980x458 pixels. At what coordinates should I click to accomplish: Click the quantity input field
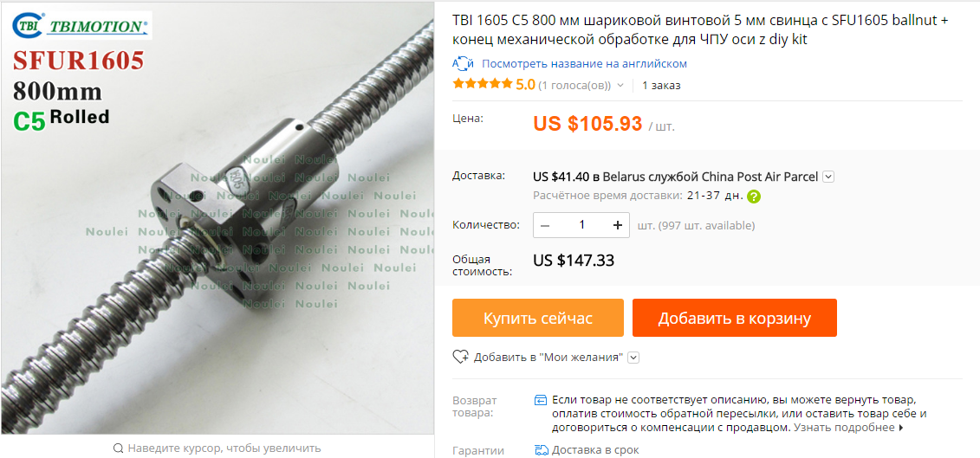581,225
